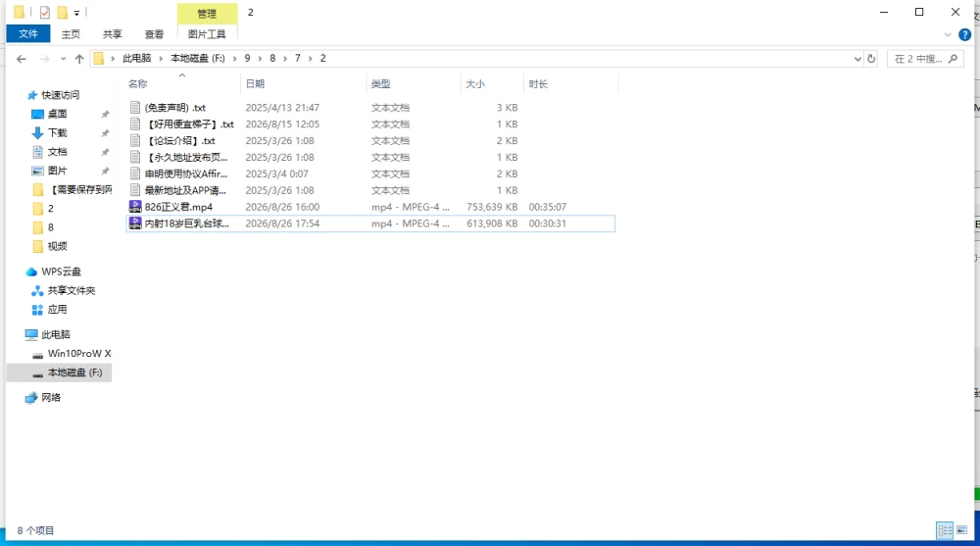The width and height of the screenshot is (980, 546).
Task: Click folder 9 in the address breadcrumb
Action: 248,58
